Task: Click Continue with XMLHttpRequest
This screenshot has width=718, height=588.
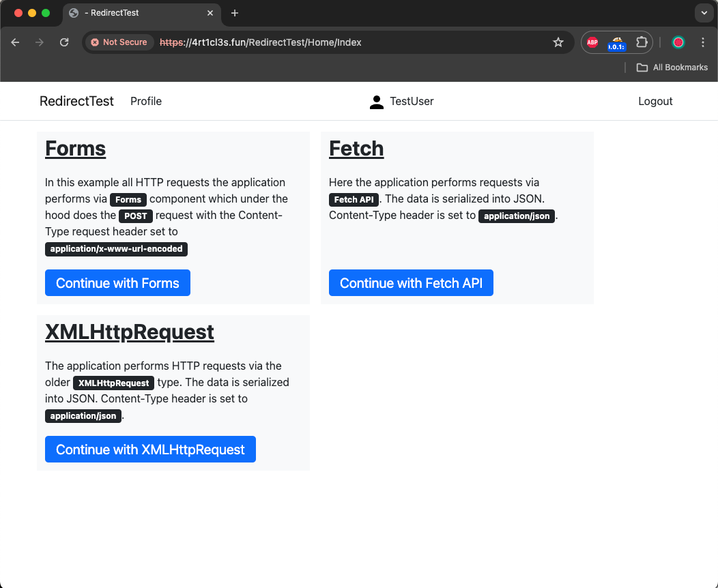Action: [x=150, y=449]
